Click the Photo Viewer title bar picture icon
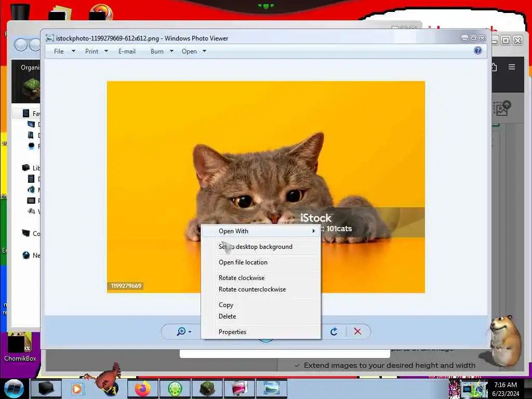Image resolution: width=532 pixels, height=399 pixels. [50, 38]
